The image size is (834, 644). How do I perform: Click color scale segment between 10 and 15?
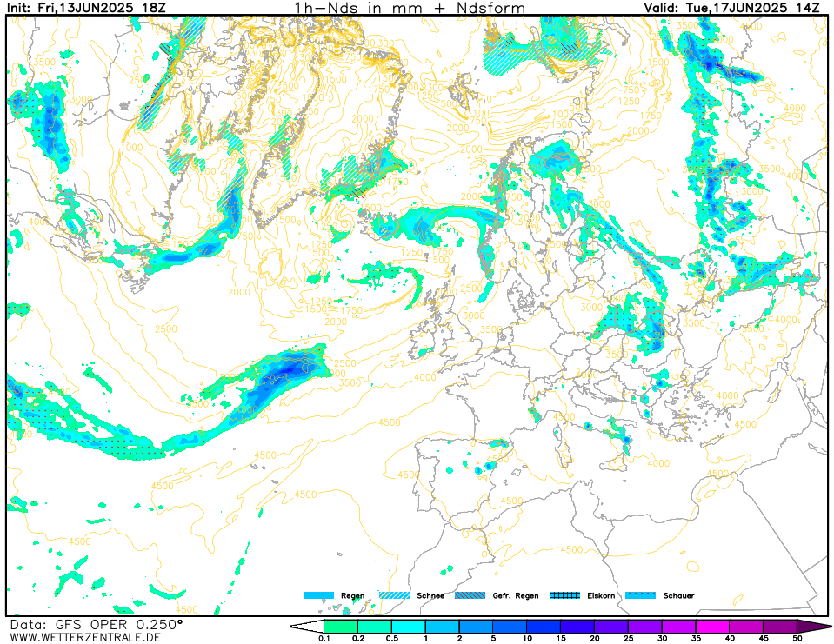[544, 627]
